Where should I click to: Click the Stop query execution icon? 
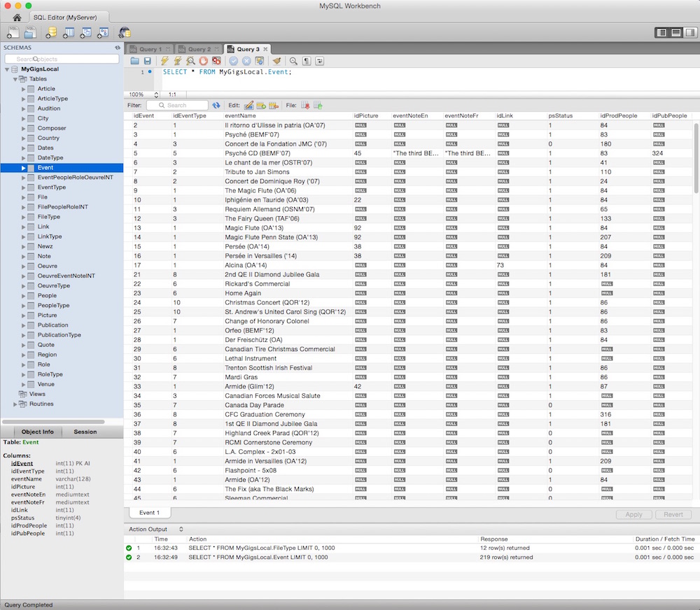point(203,62)
